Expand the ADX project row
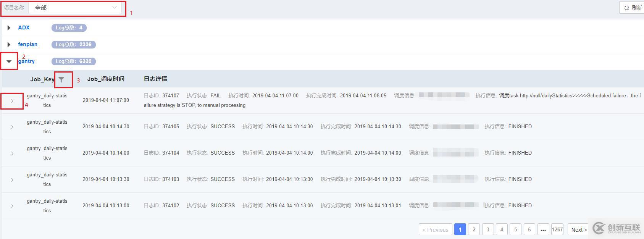Screen dimensions: 644x239 9,28
